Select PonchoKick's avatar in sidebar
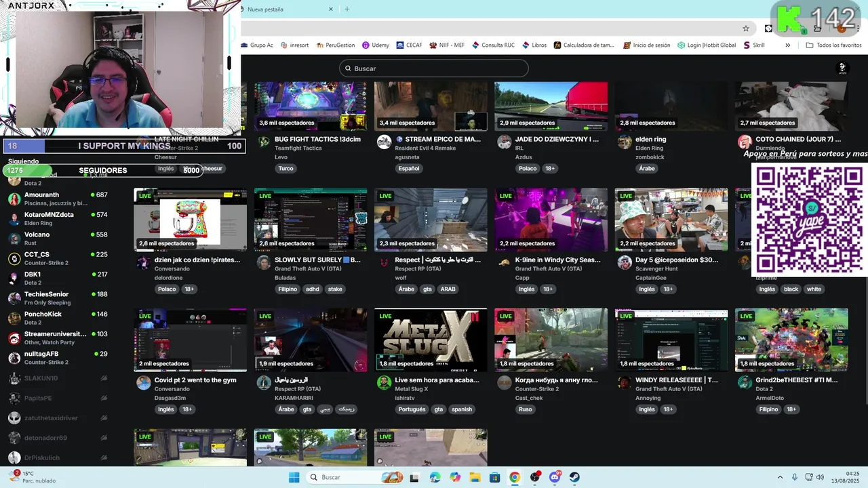The width and height of the screenshot is (868, 488). tap(14, 318)
